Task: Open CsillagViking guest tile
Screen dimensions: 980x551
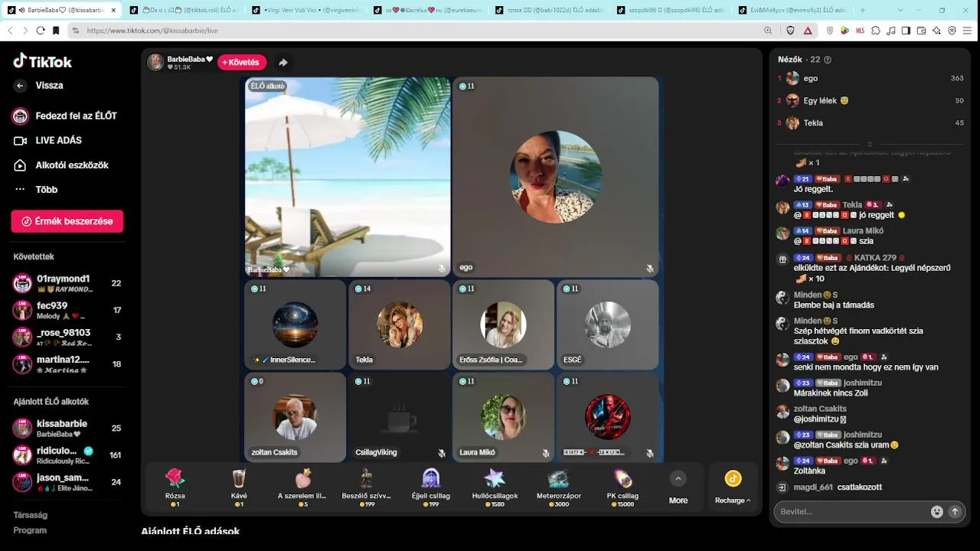Action: (x=399, y=417)
